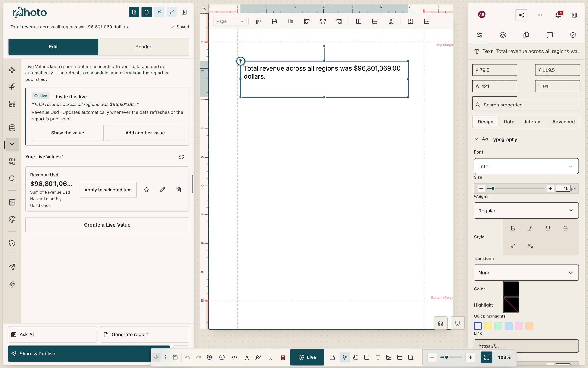Viewport: 588px width, 368px height.
Task: Toggle the Live mode button
Action: (307, 357)
